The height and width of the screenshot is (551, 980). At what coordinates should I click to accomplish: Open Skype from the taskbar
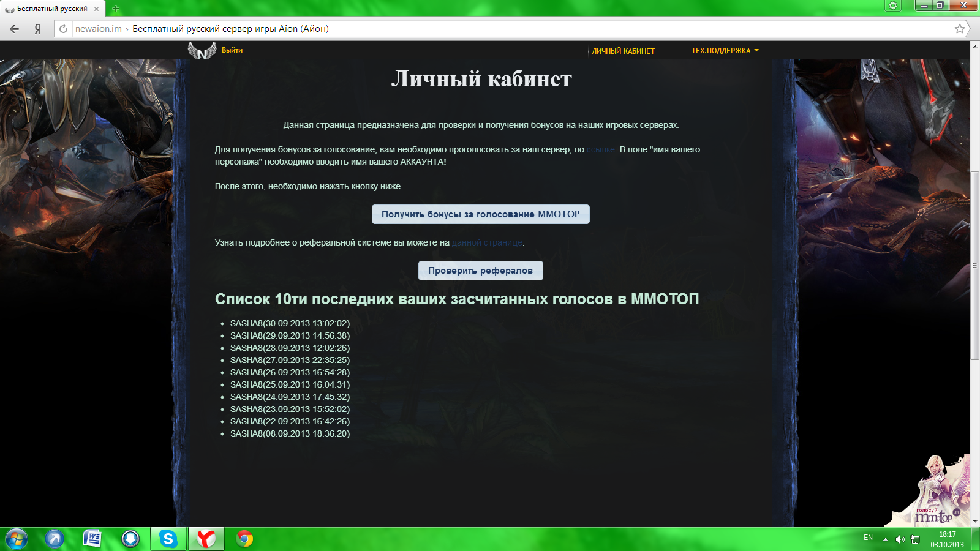click(168, 539)
